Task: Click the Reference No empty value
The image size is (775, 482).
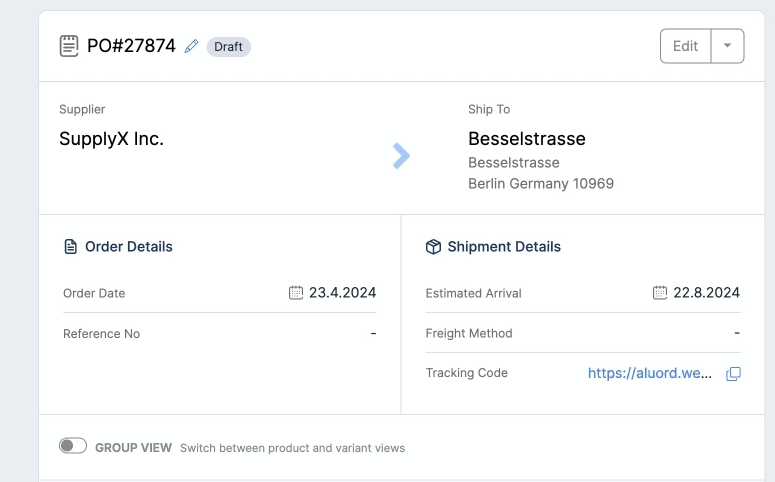Action: tap(373, 334)
